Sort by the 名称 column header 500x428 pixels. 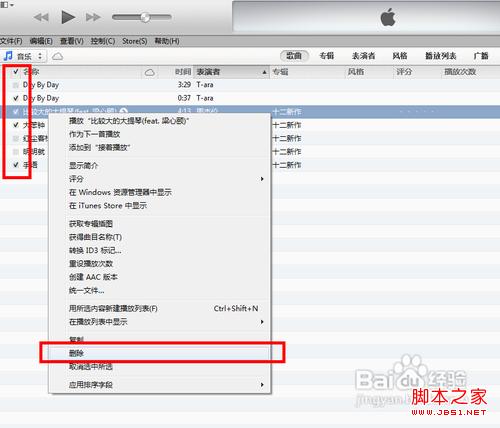[82, 72]
